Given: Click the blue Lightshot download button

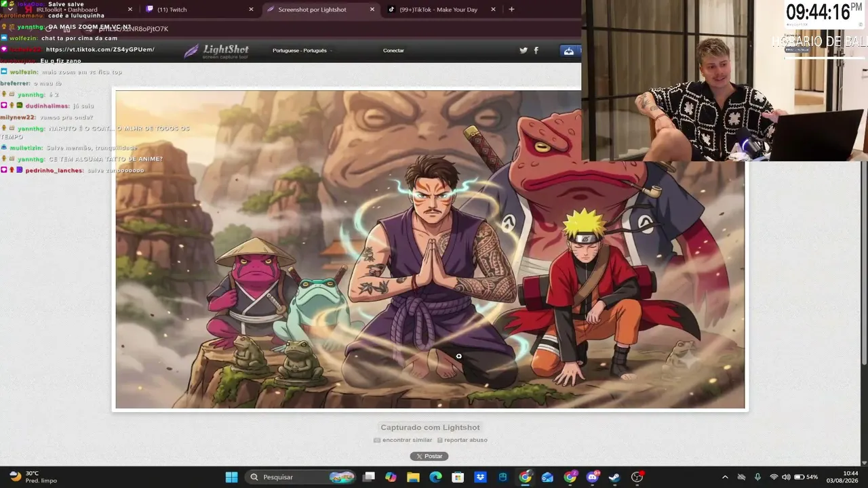Looking at the screenshot, I should click(569, 51).
